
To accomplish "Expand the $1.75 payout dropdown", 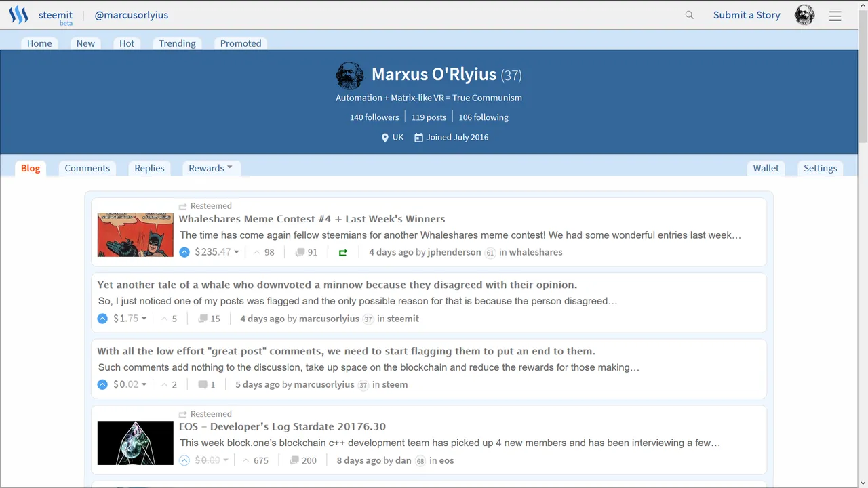I will pyautogui.click(x=130, y=319).
